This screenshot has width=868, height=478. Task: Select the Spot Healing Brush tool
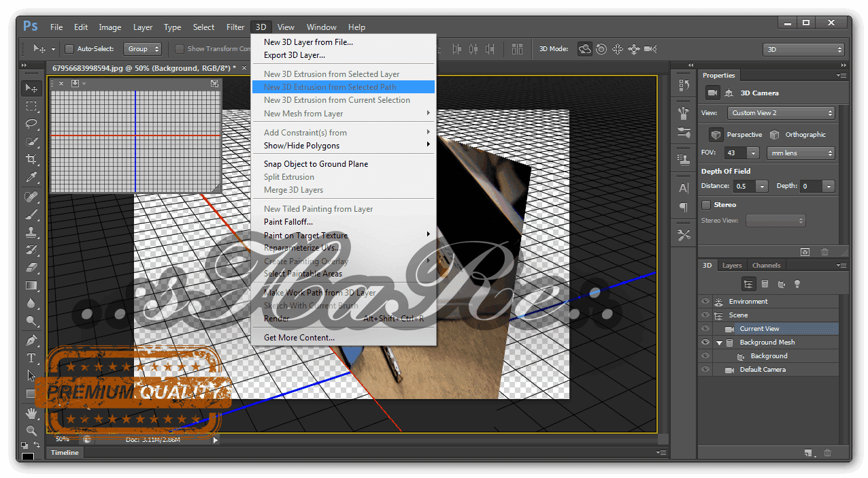point(31,197)
